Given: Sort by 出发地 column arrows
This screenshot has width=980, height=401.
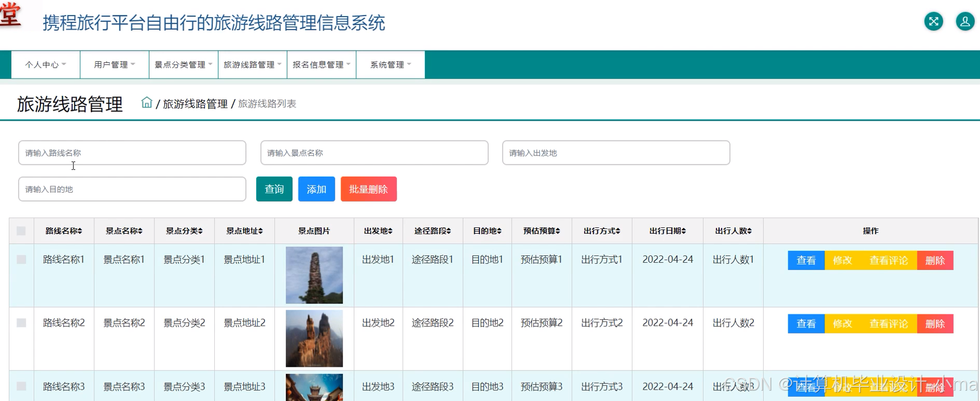Looking at the screenshot, I should tap(390, 231).
